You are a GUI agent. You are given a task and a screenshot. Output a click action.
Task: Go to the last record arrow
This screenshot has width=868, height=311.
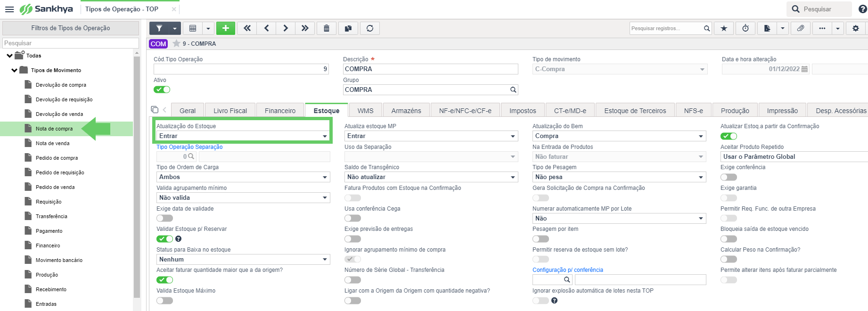(305, 28)
